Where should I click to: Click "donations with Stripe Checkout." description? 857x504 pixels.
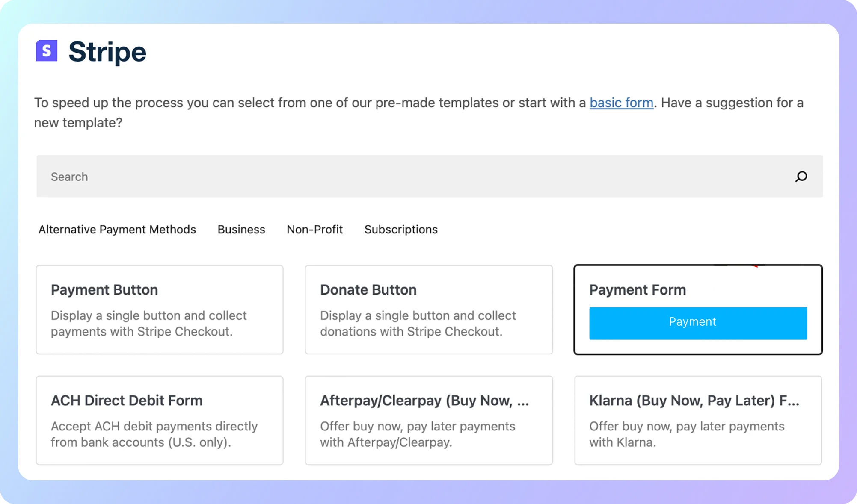[411, 332]
